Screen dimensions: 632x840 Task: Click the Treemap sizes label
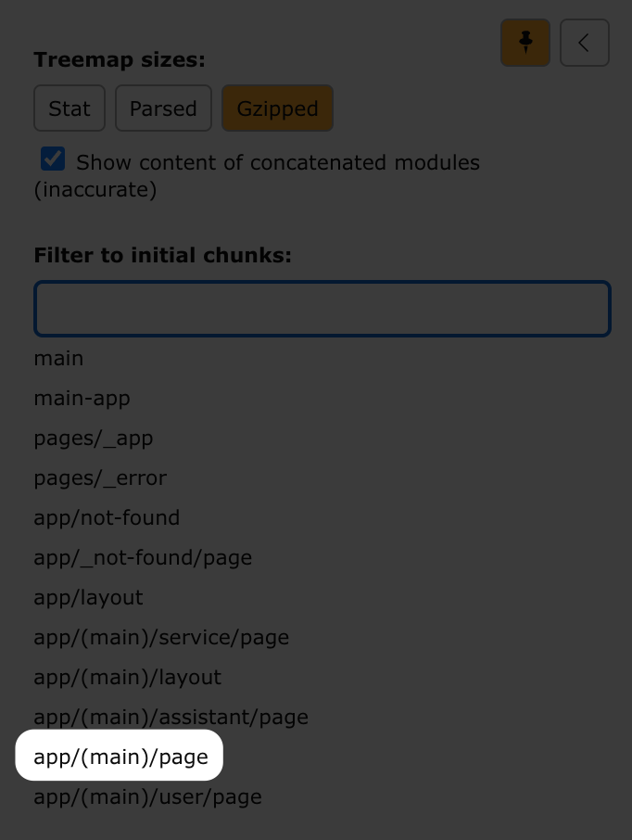(120, 59)
